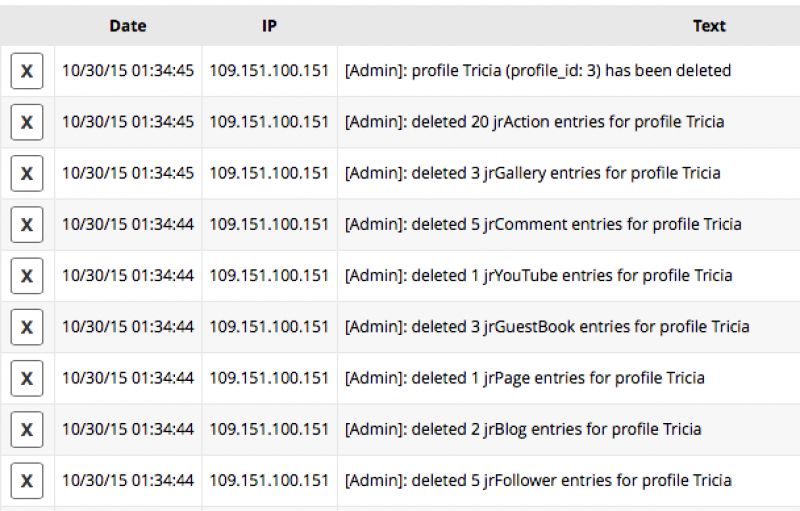Select the date cell of jrGallery row
The image size is (800, 511).
[128, 173]
